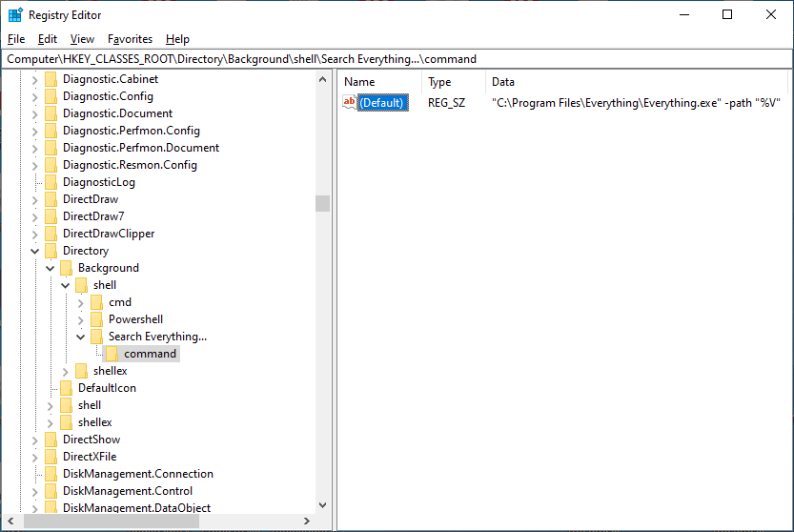Viewport: 794px width, 532px height.
Task: Click the REG_SZ type cell
Action: point(446,103)
